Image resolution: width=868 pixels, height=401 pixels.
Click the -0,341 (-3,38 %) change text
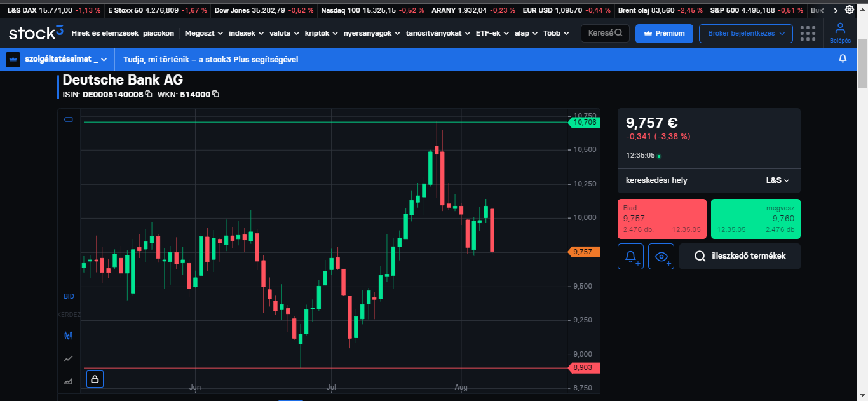coord(658,137)
